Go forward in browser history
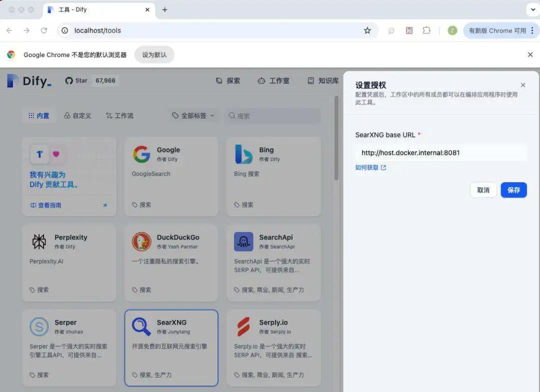540x392 pixels. pos(26,30)
